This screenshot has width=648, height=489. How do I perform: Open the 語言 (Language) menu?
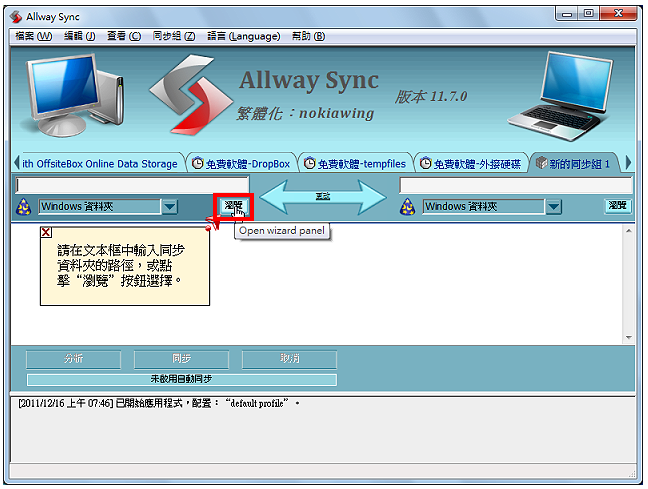click(x=244, y=36)
